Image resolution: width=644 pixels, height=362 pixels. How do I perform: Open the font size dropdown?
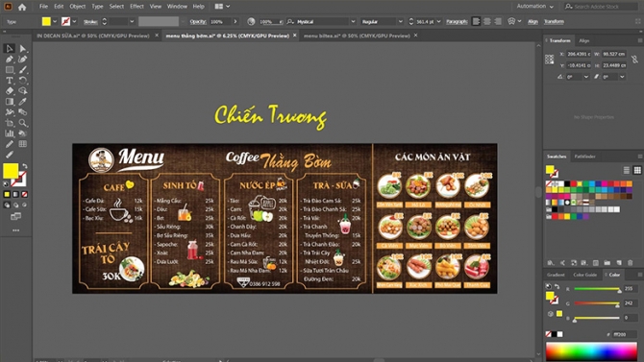[x=438, y=21]
